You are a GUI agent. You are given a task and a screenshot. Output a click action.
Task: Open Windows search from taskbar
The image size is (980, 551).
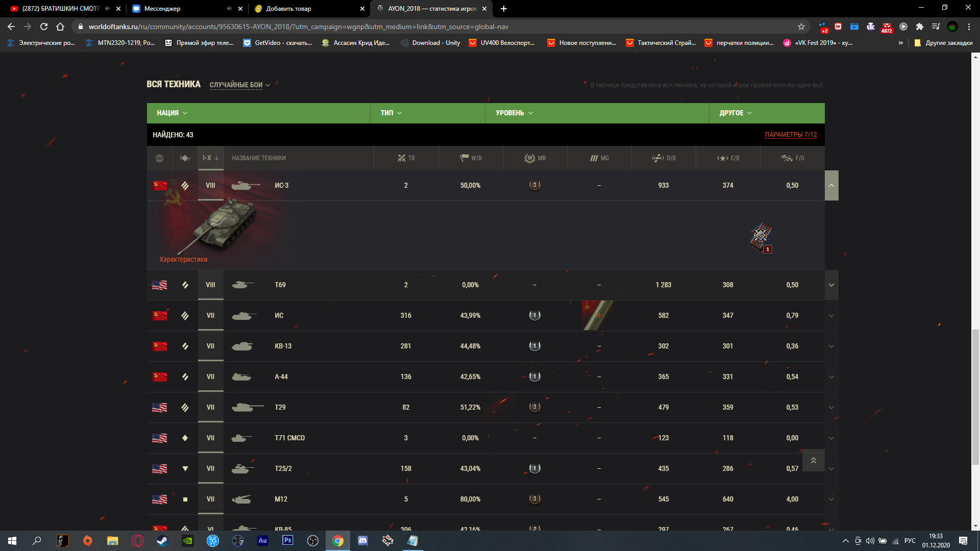coord(37,541)
